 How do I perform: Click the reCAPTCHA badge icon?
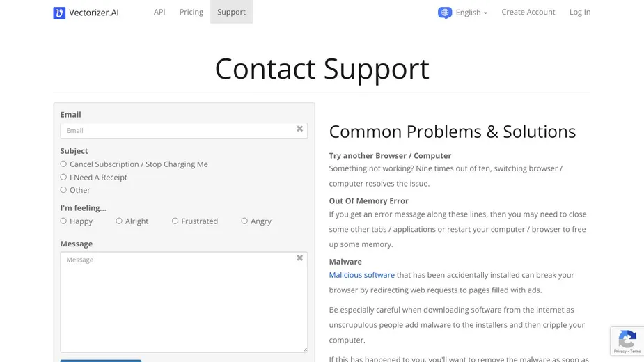(627, 341)
